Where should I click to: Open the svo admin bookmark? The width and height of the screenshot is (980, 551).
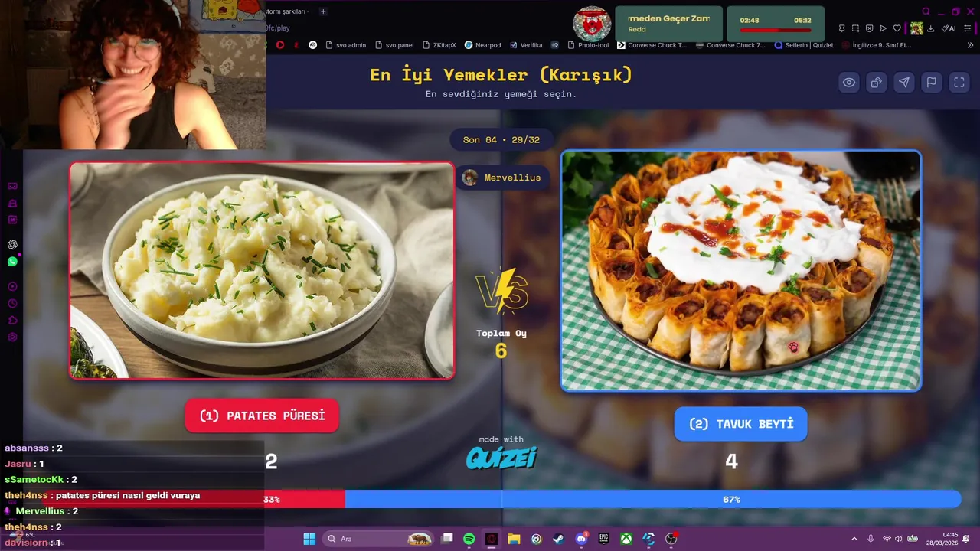(x=346, y=45)
